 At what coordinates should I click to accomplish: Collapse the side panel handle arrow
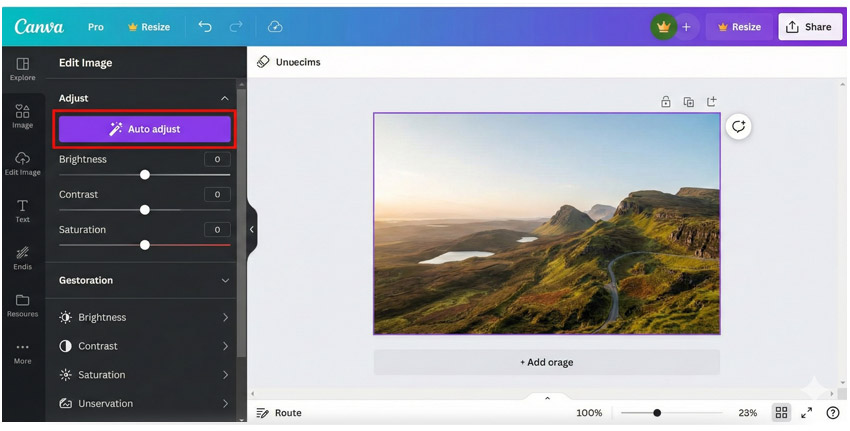[x=252, y=230]
